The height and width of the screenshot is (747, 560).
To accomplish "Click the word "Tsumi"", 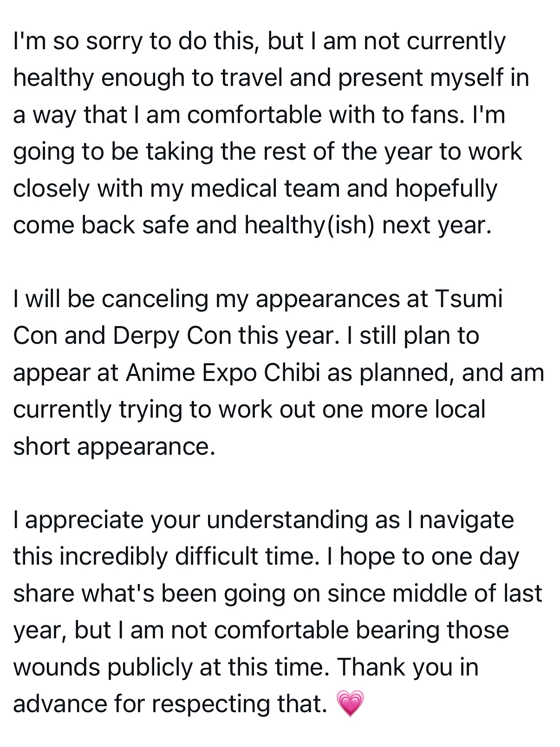I will (x=469, y=299).
